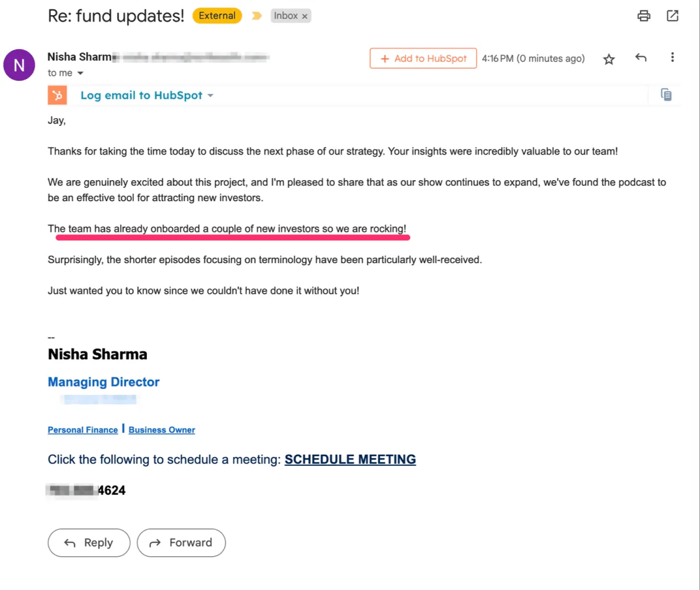Open the three-dot more options menu

672,57
